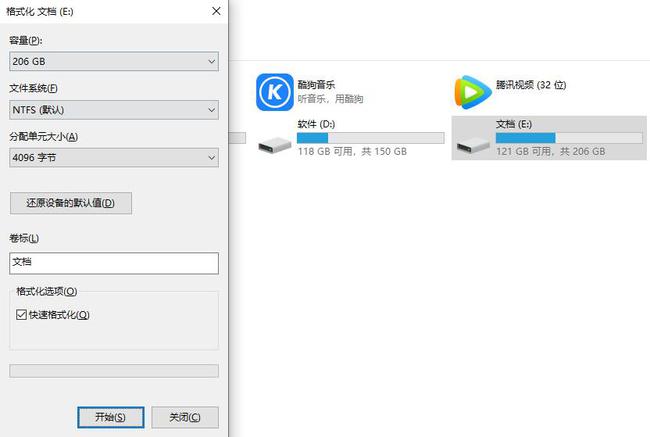Click the 分配单元大小(A) label
This screenshot has height=437, width=650.
[44, 136]
